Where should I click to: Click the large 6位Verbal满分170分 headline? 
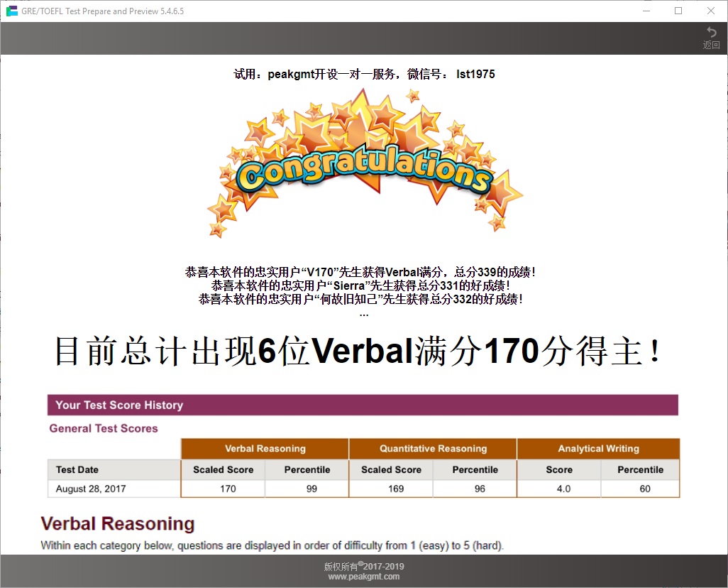click(x=358, y=351)
